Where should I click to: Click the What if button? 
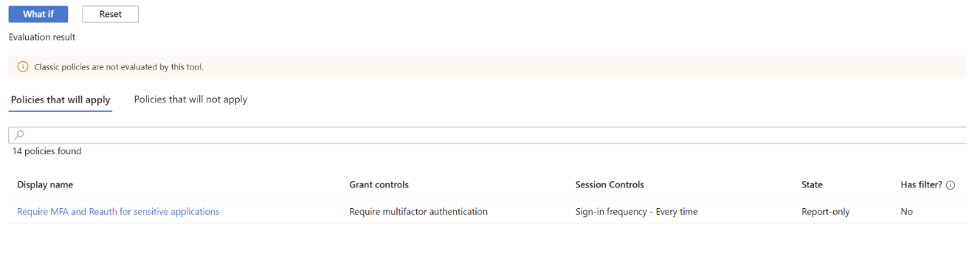[38, 14]
